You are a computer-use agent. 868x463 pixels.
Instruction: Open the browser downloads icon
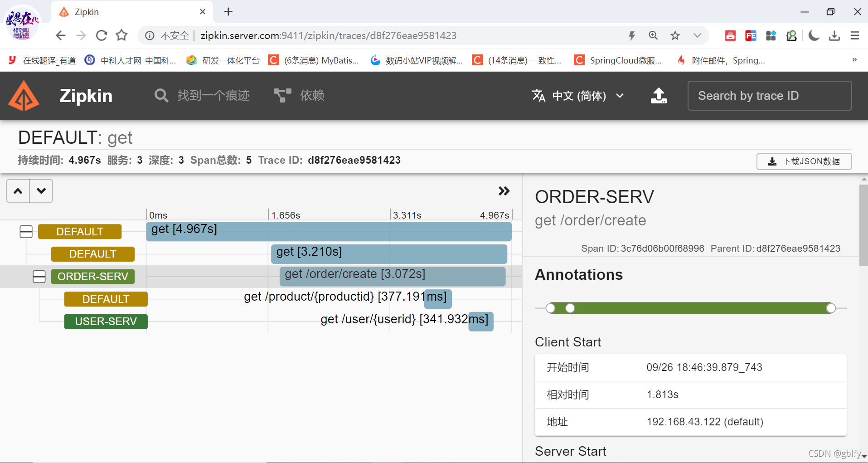tap(834, 35)
